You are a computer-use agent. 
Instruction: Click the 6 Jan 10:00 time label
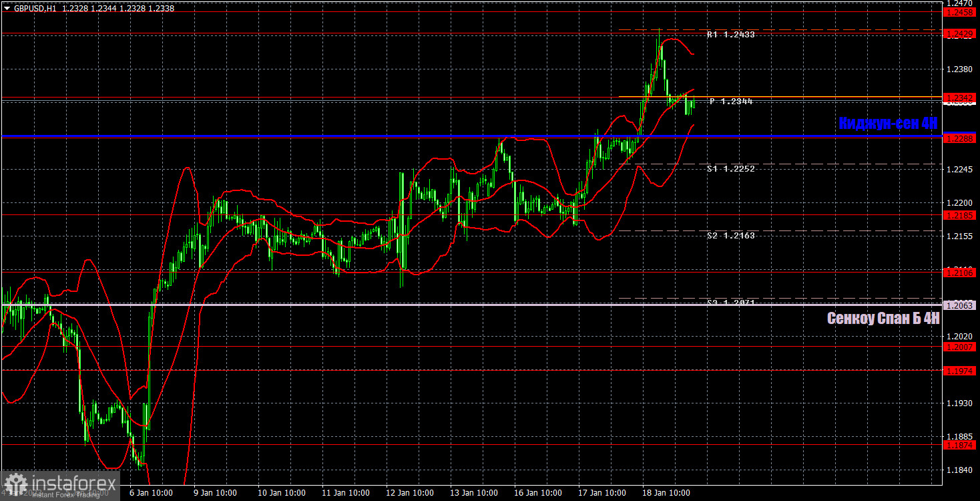[150, 493]
